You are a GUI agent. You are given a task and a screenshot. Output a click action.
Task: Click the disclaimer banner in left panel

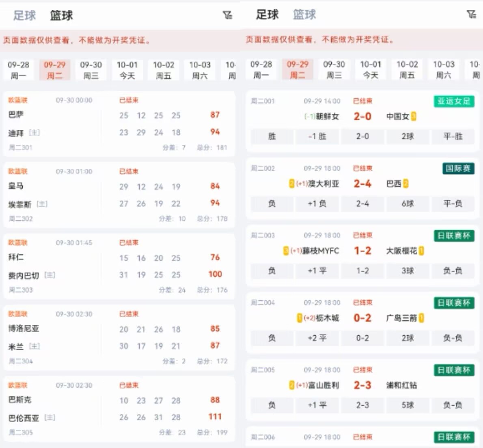(120, 40)
